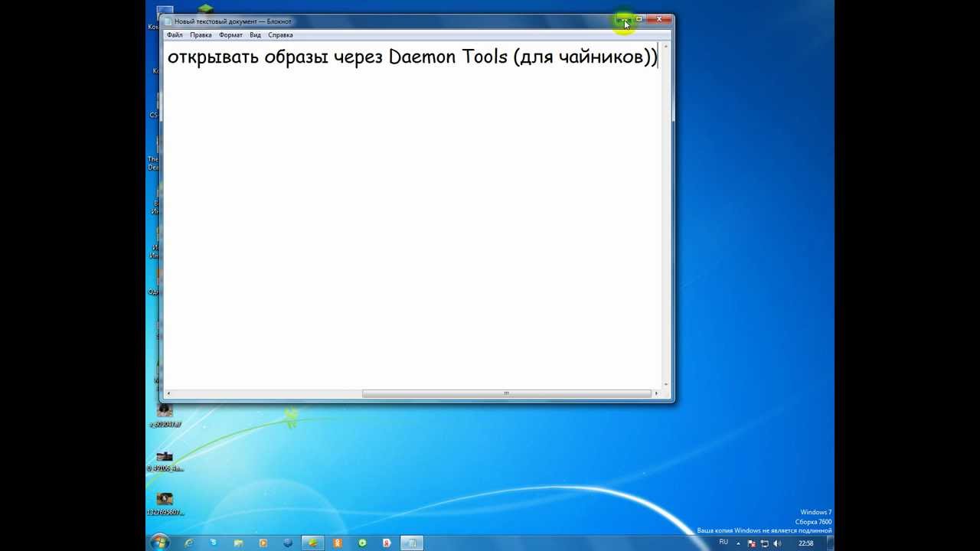This screenshot has height=551, width=980.
Task: Click the vertical scrollbar down arrow
Action: click(667, 383)
